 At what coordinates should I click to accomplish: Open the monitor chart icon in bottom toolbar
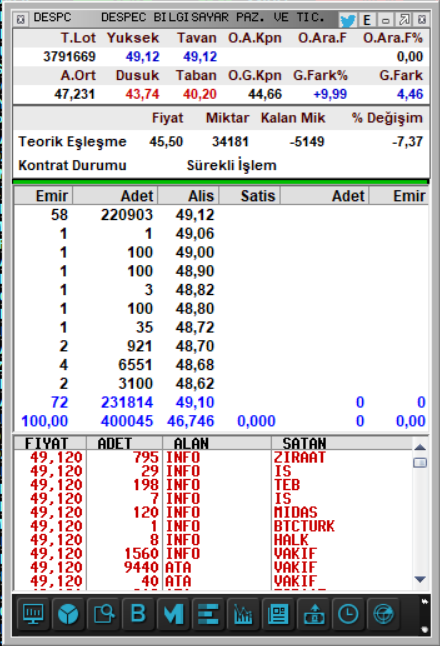click(x=33, y=614)
